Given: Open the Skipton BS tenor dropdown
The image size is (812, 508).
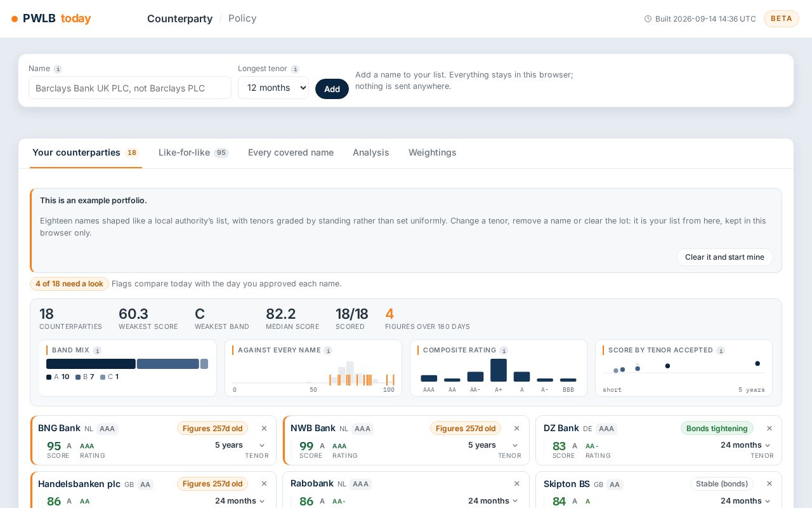Looking at the screenshot, I should pyautogui.click(x=746, y=501).
